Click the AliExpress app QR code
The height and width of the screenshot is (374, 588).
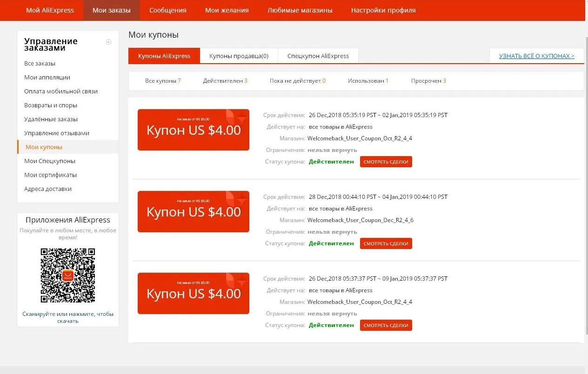point(68,275)
